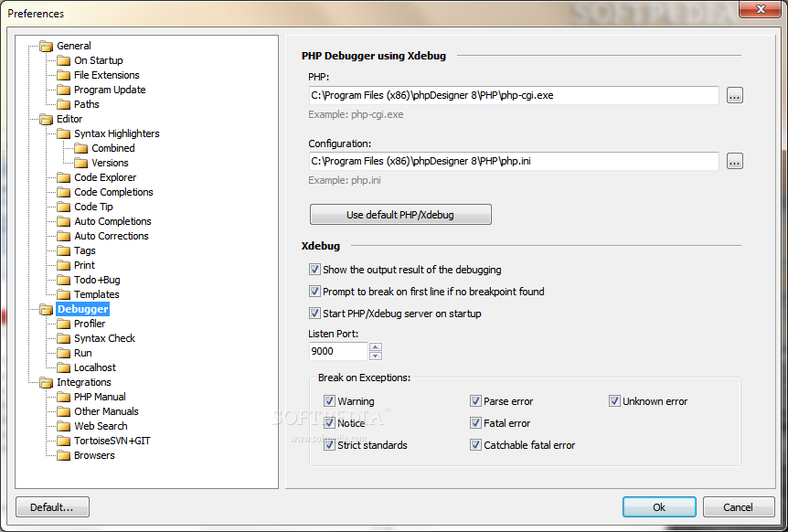
Task: Toggle the Unknown error checkbox
Action: point(614,401)
